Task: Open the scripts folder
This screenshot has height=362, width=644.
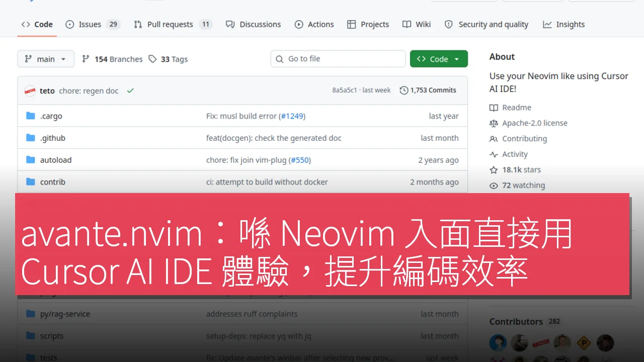Action: pyautogui.click(x=52, y=336)
